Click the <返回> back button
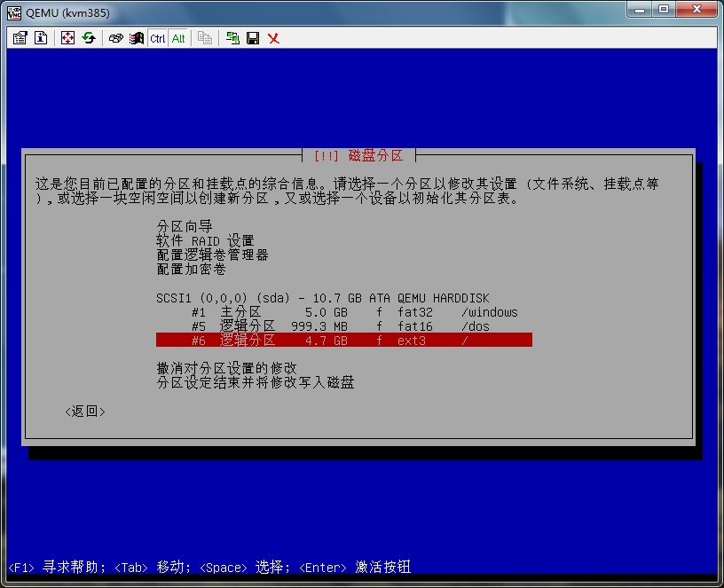Image resolution: width=724 pixels, height=588 pixels. point(85,412)
